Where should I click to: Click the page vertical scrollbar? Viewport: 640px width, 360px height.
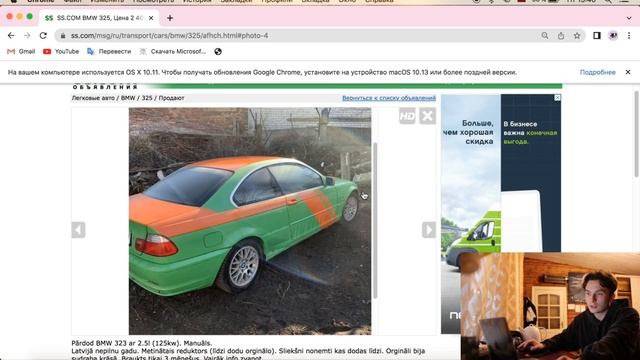636,135
